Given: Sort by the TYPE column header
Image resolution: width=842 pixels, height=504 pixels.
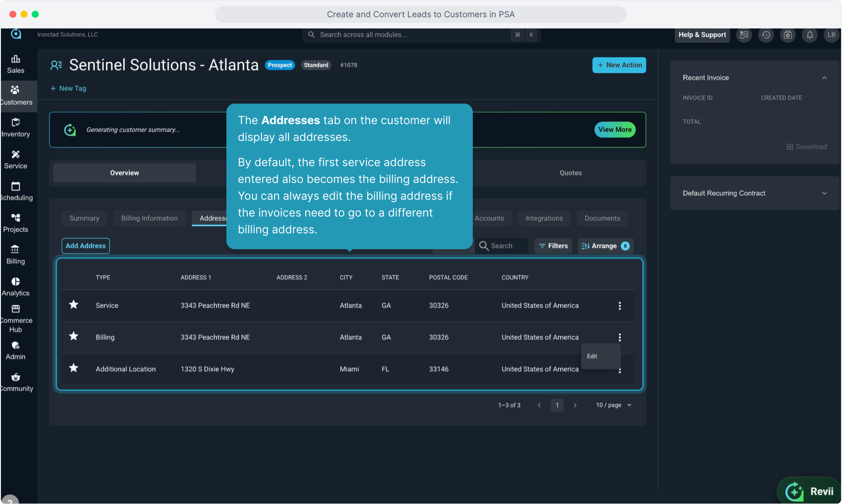Looking at the screenshot, I should (x=103, y=278).
